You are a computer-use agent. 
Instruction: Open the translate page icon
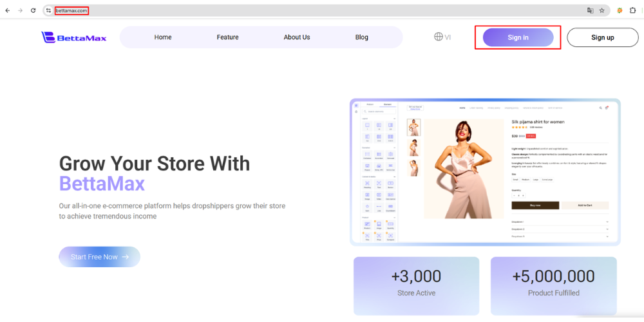point(590,11)
